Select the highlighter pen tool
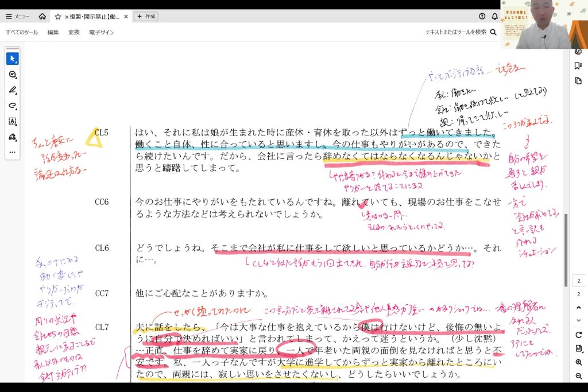 (x=12, y=90)
